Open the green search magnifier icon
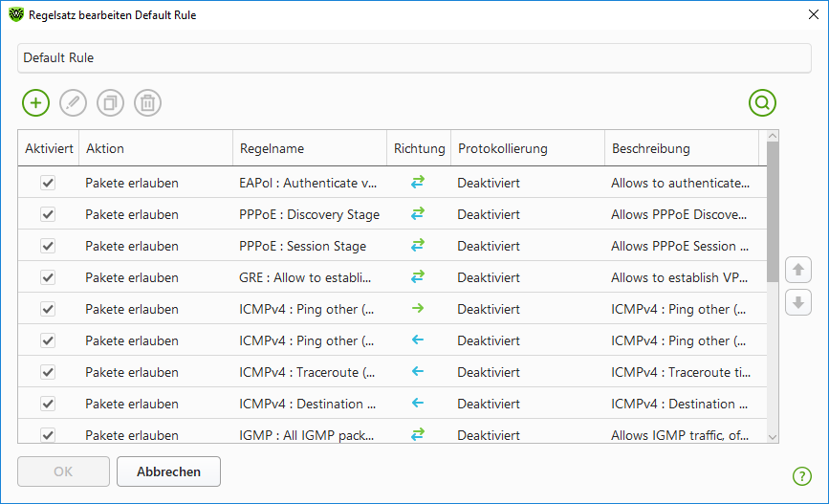The image size is (829, 504). click(762, 103)
